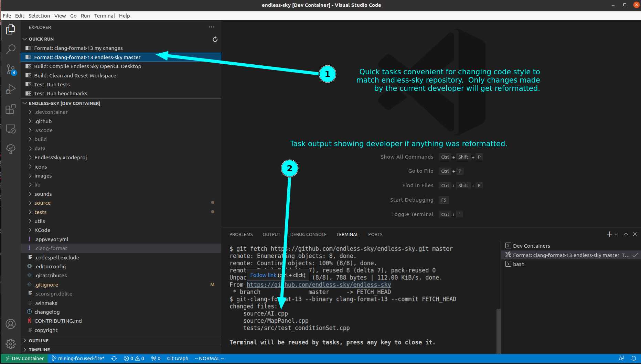Switch to the DEBUG CONSOLE tab

point(308,235)
